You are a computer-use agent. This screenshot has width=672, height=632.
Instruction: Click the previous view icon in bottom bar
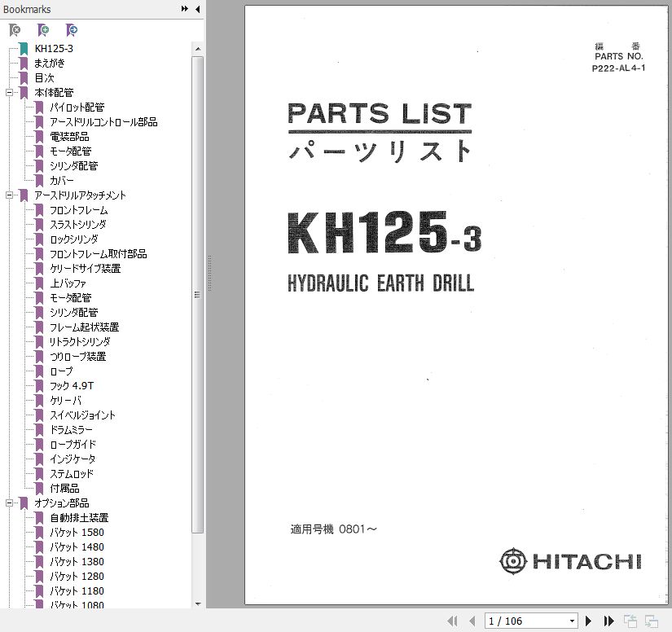coord(630,621)
